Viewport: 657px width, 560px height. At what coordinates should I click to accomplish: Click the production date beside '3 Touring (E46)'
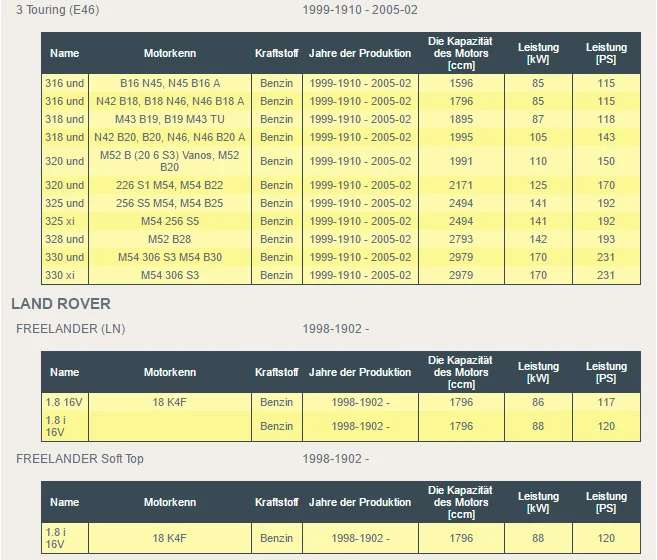click(x=360, y=10)
